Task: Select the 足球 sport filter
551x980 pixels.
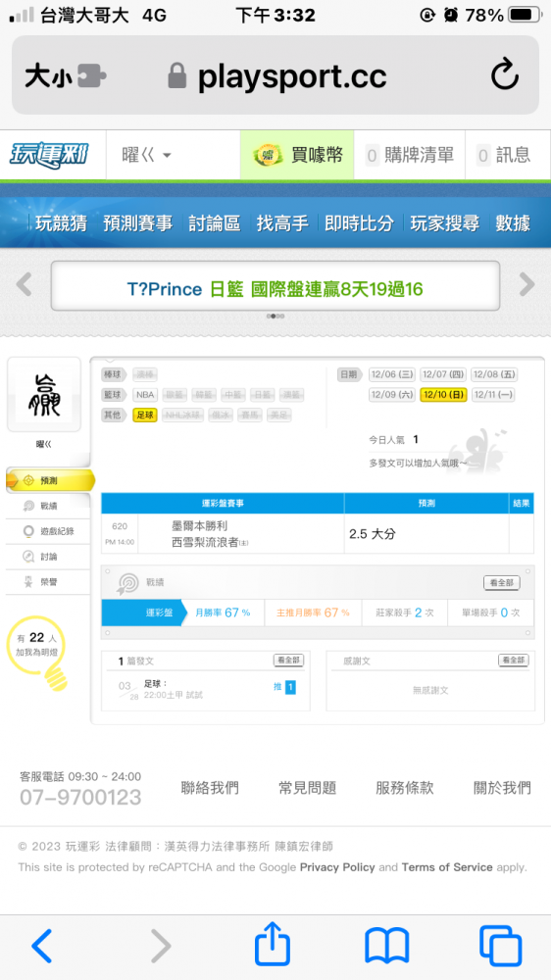Action: [145, 415]
